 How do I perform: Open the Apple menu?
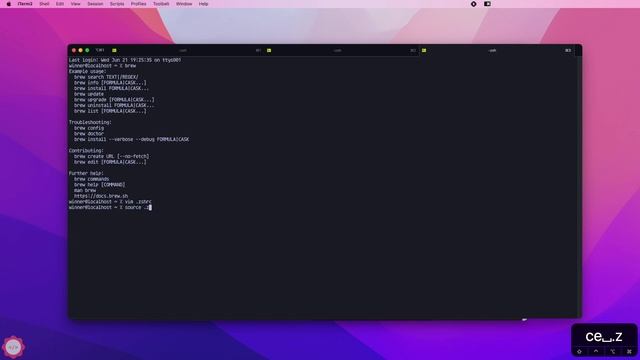pos(9,4)
